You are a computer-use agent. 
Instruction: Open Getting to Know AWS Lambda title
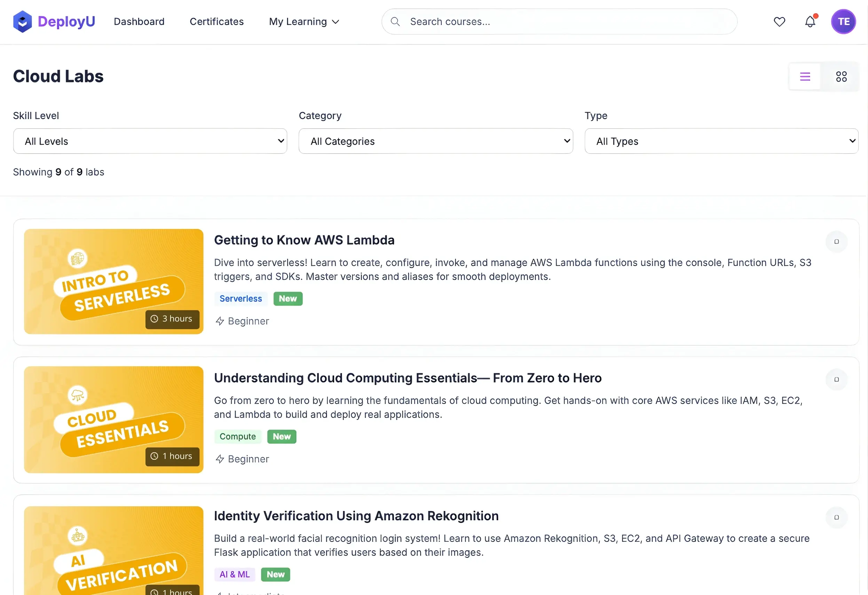pos(304,240)
